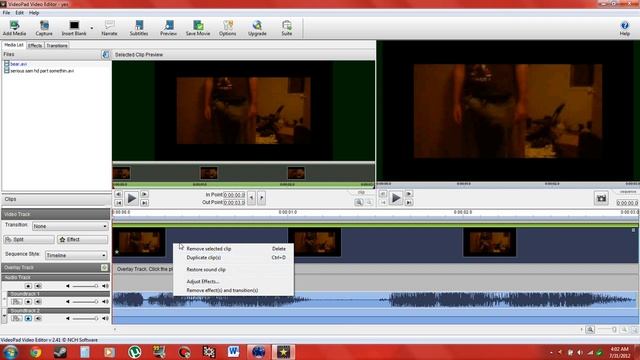Click the Split button

(x=29, y=240)
